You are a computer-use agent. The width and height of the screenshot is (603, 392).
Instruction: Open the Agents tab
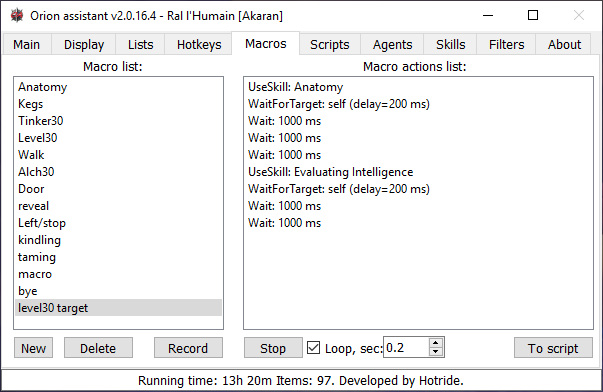[x=392, y=45]
